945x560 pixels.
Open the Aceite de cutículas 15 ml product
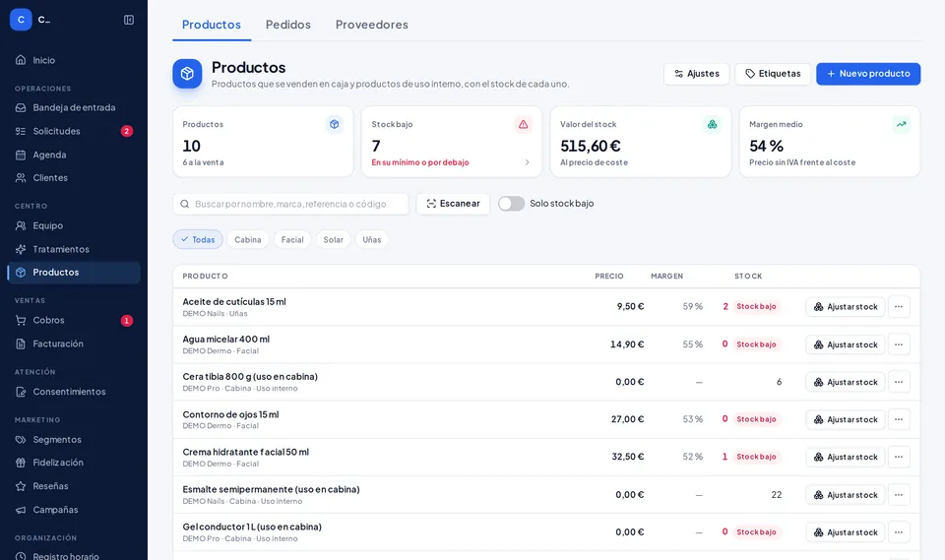[x=234, y=301]
